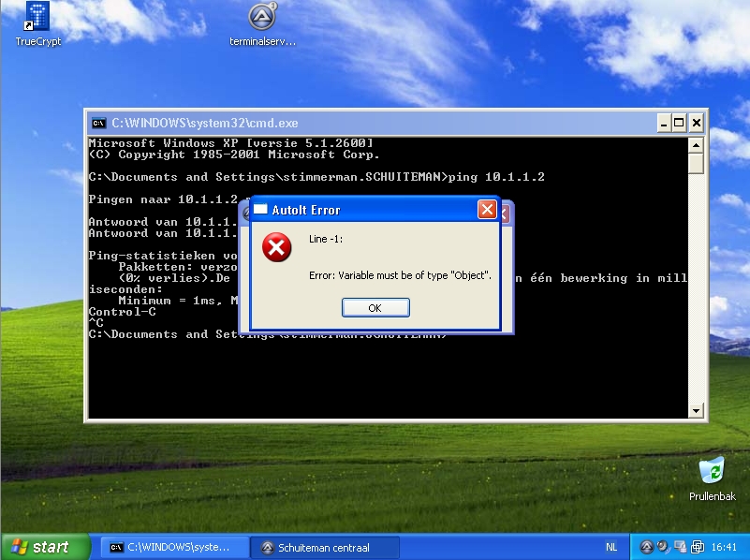Image resolution: width=750 pixels, height=560 pixels.
Task: Switch to Schuiteman centraal taskbar button
Action: coord(324,547)
